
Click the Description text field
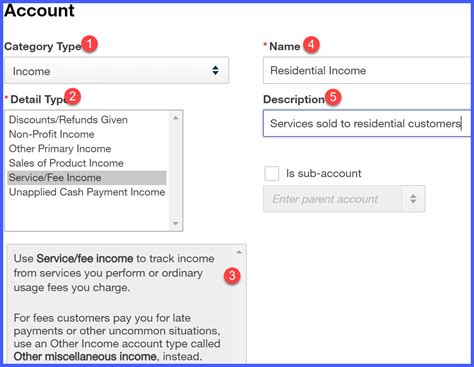[368, 123]
